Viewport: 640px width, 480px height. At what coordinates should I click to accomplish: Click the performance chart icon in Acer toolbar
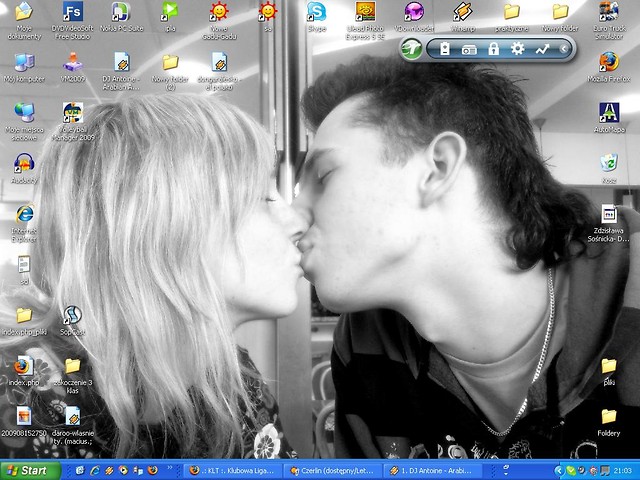[542, 49]
